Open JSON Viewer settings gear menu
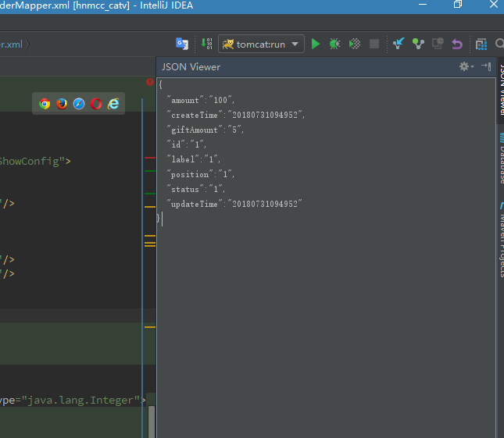Image resolution: width=504 pixels, height=438 pixels. pyautogui.click(x=466, y=66)
